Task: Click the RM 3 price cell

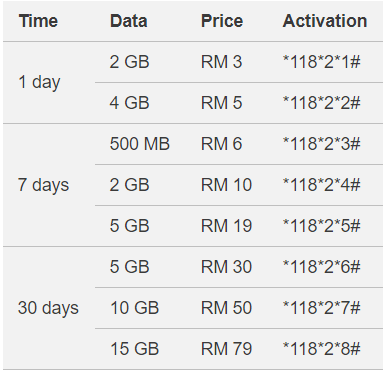Action: pyautogui.click(x=222, y=62)
